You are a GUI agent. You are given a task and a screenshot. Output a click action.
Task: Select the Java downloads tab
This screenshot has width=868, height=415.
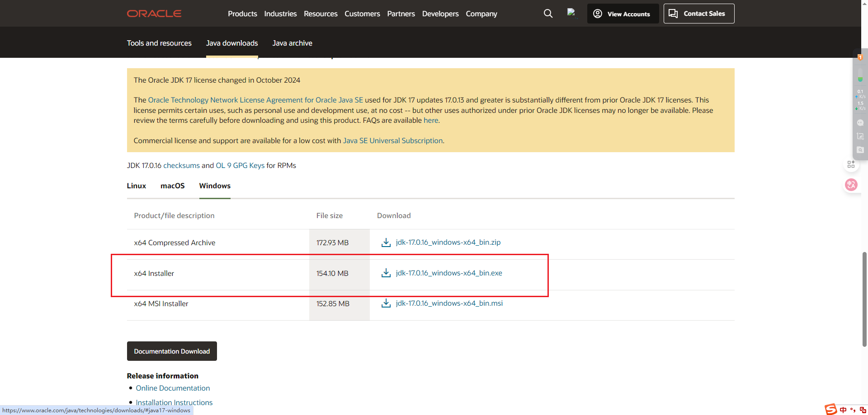point(232,43)
